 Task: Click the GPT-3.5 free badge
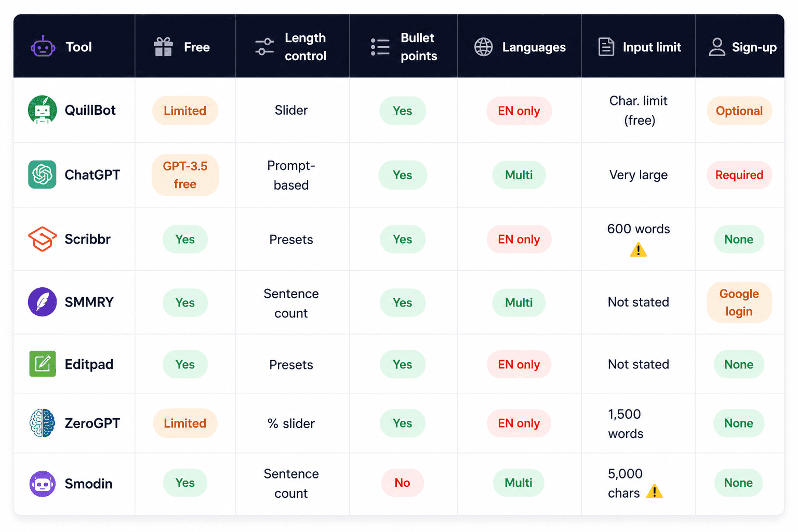tap(185, 175)
